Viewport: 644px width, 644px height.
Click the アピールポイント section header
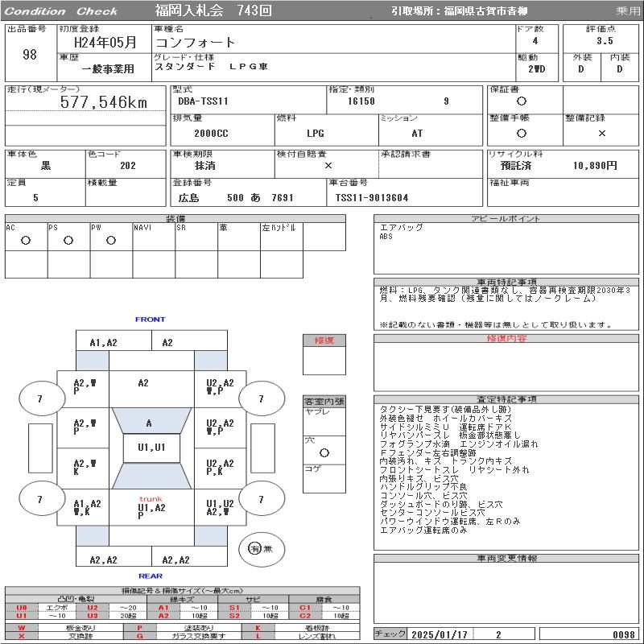pyautogui.click(x=506, y=219)
